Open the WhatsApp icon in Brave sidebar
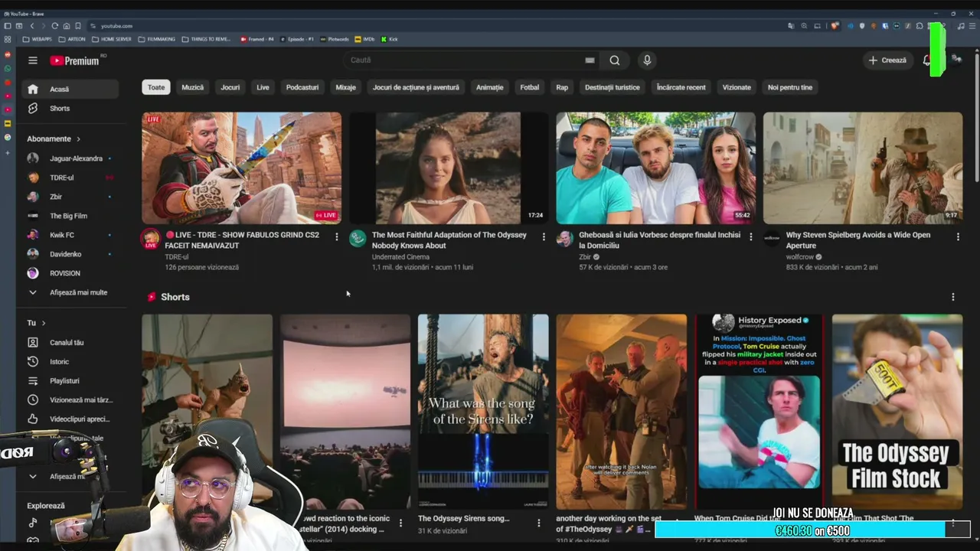 [x=8, y=68]
